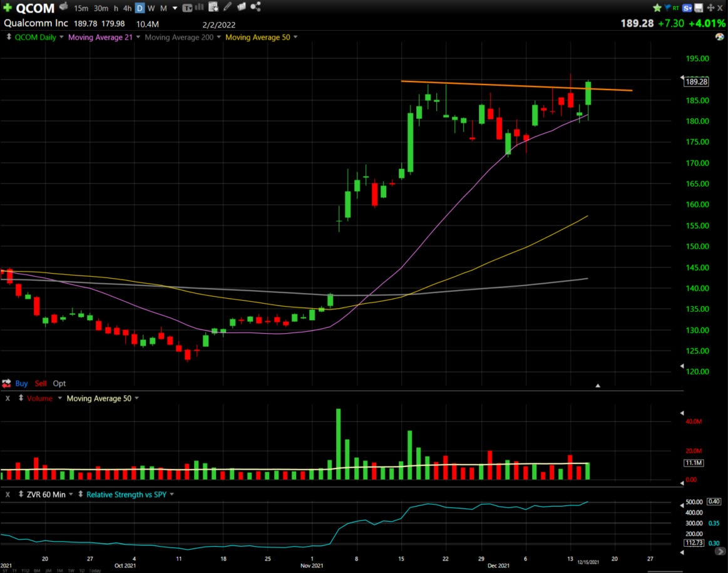Open the chart template T icon

[187, 8]
